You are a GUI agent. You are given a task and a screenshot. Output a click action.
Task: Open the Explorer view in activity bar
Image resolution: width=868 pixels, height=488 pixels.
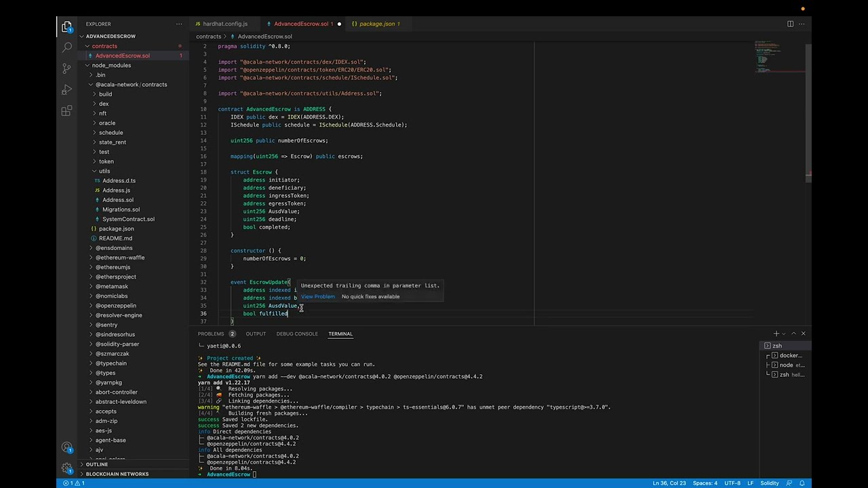click(66, 27)
